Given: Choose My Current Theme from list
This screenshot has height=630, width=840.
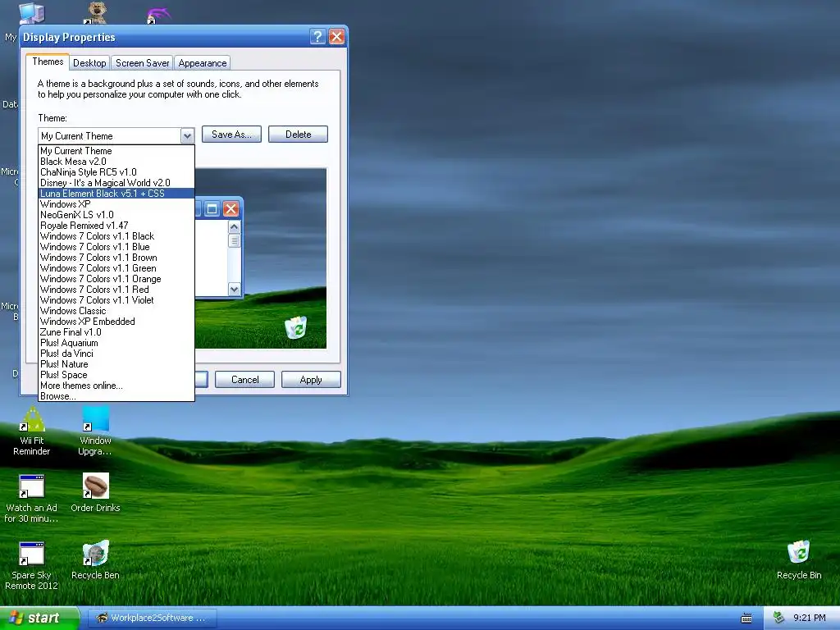Looking at the screenshot, I should coord(116,151).
